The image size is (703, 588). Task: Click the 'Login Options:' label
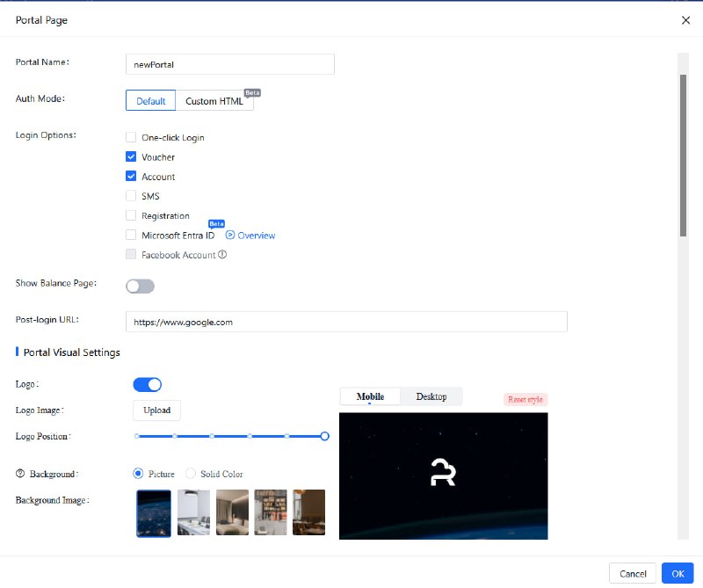click(46, 135)
